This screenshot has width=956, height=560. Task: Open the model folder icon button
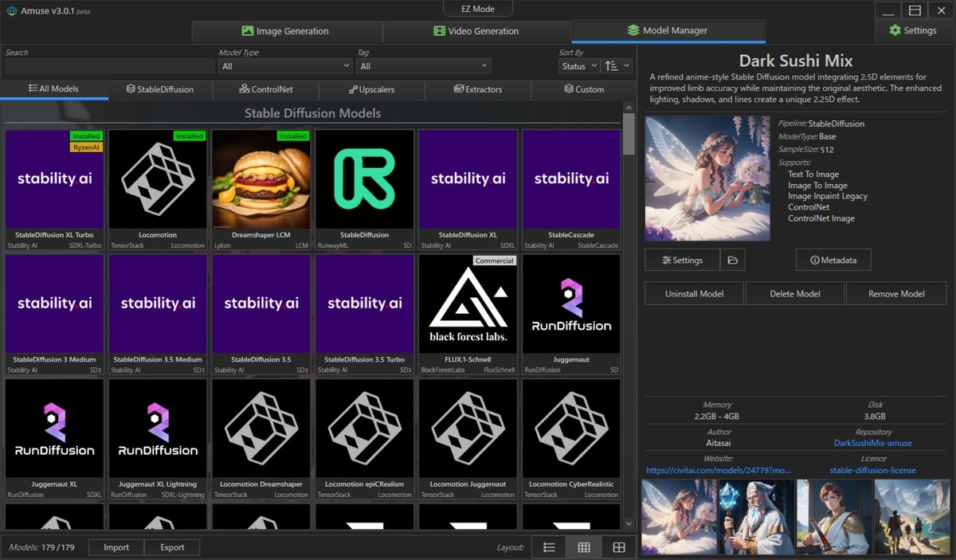pos(731,260)
